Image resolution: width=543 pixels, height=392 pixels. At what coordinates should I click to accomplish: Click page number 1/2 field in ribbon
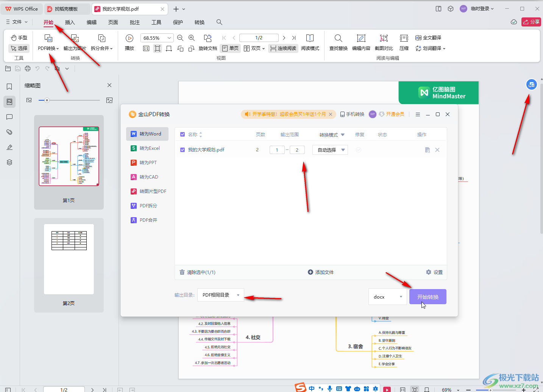pos(259,38)
